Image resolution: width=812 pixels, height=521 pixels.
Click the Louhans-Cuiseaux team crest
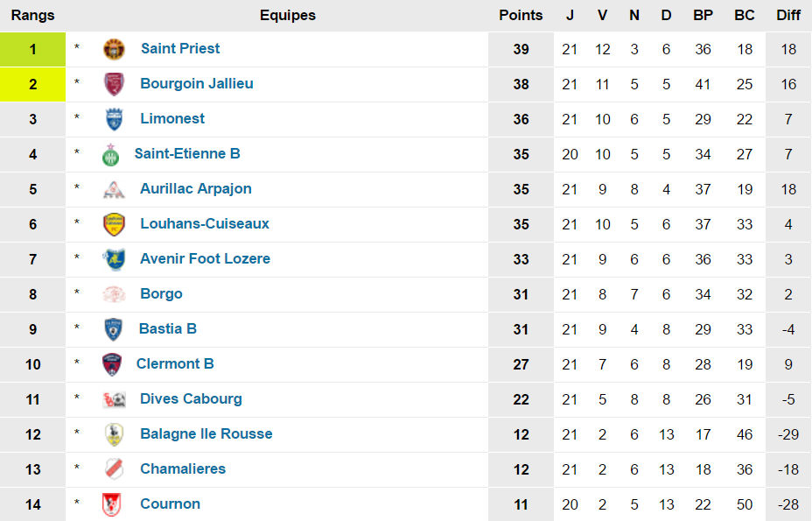click(x=114, y=224)
